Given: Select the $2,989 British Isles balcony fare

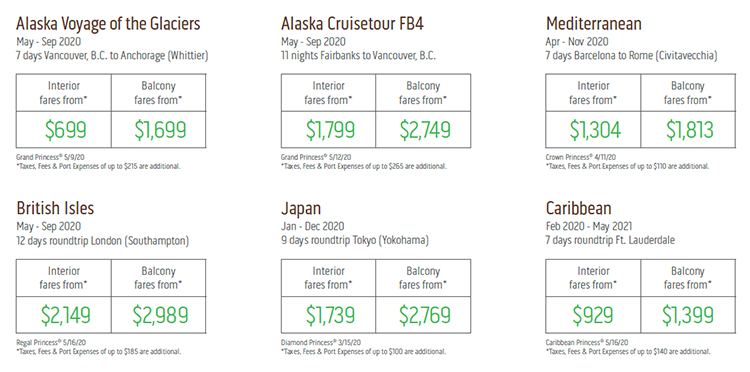Looking at the screenshot, I should point(160,315).
